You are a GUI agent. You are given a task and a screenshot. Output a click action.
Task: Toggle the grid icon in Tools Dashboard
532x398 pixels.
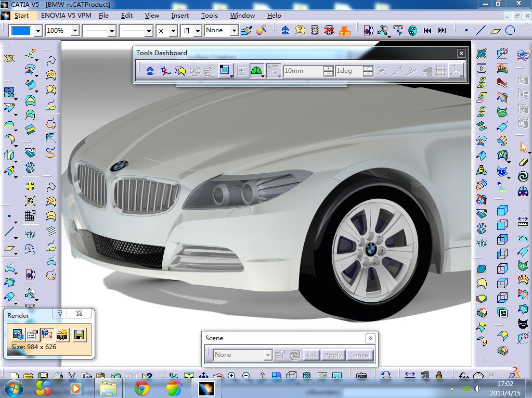440,71
